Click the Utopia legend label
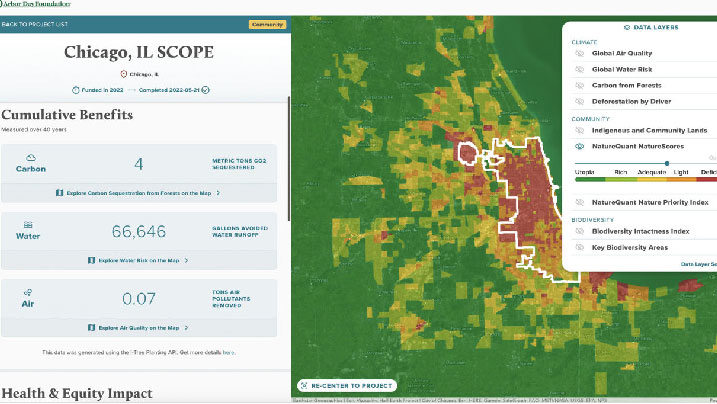Image resolution: width=717 pixels, height=404 pixels. coord(584,172)
